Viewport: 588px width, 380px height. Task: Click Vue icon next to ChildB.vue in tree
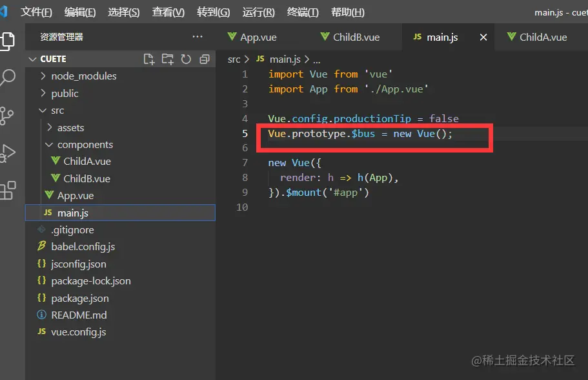[56, 178]
